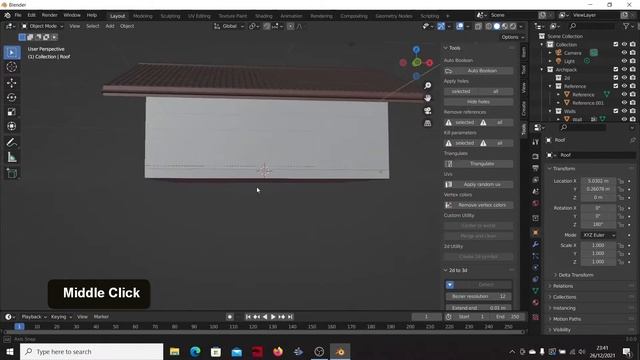Click the Location X value field
640x360 pixels.
(x=598, y=181)
